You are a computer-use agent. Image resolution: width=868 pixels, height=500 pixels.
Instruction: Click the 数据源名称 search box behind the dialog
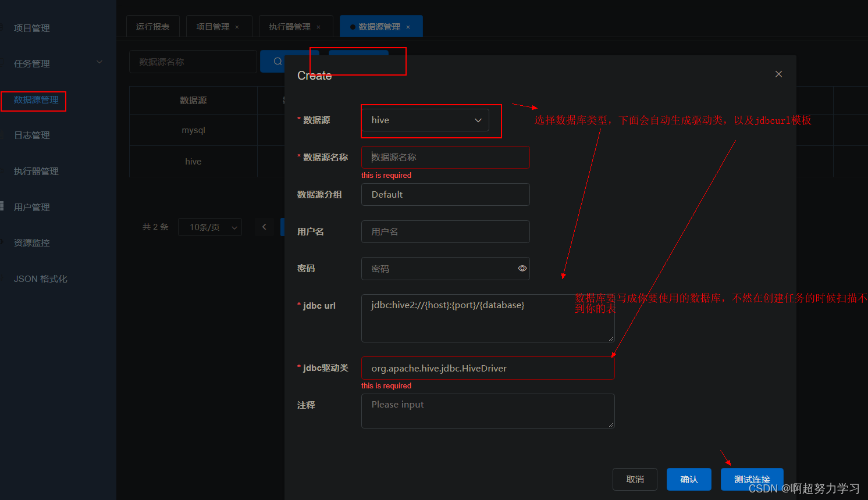tap(193, 62)
